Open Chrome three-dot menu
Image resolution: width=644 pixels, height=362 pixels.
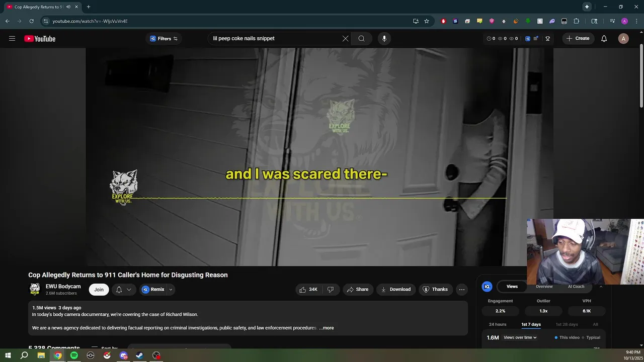(636, 21)
